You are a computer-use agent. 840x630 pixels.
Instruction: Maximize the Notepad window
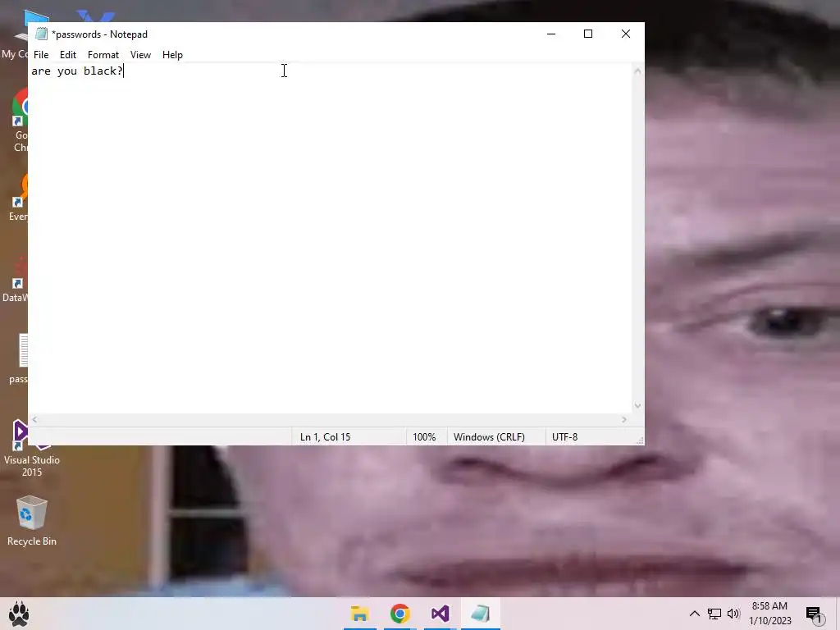(588, 34)
